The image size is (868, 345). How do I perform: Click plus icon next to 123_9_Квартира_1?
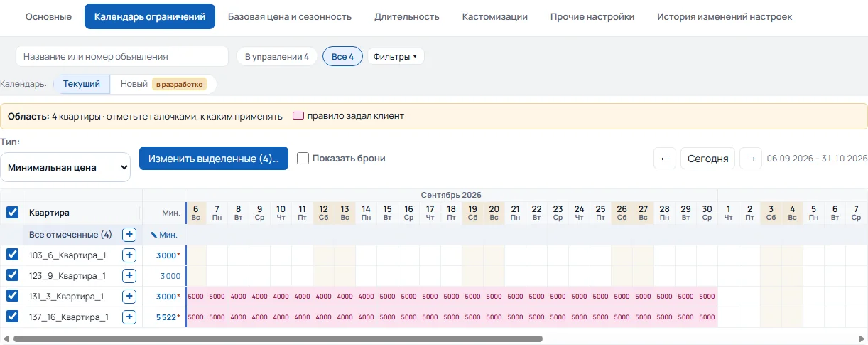tap(129, 276)
